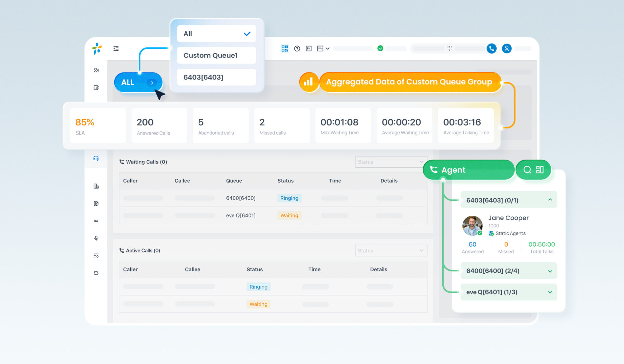This screenshot has width=624, height=364.
Task: Choose 6403[6403] from the queue list
Action: coord(216,77)
